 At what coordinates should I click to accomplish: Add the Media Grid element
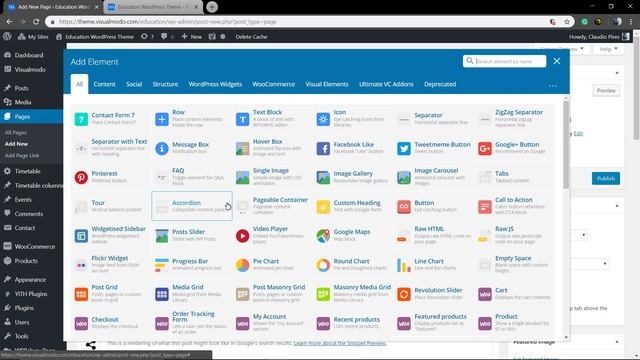click(191, 293)
